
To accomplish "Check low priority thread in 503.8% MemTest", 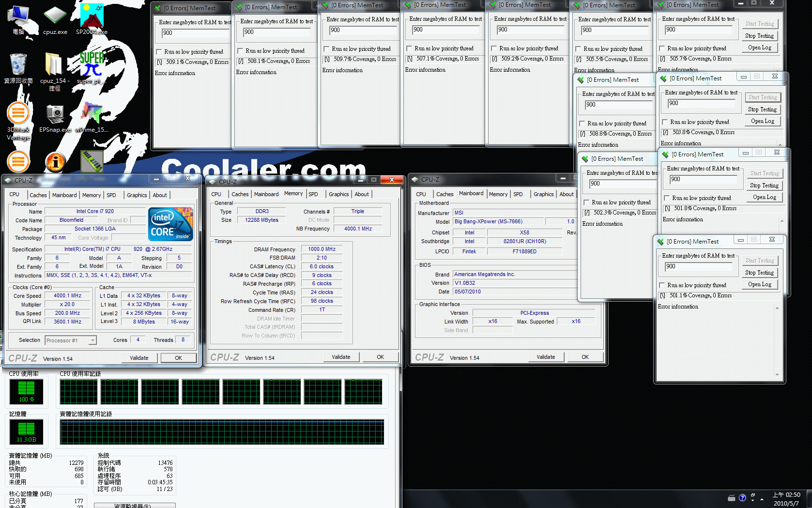I will [x=665, y=122].
